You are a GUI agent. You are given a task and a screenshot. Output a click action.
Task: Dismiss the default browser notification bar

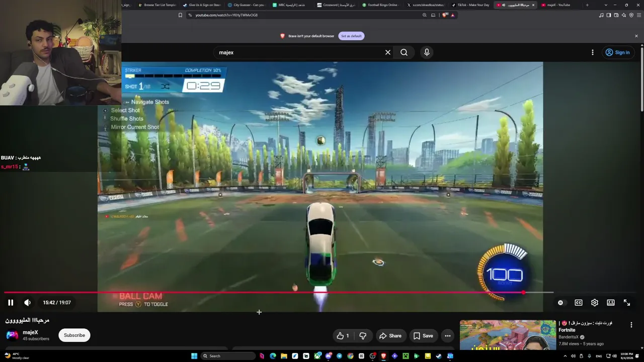(636, 36)
